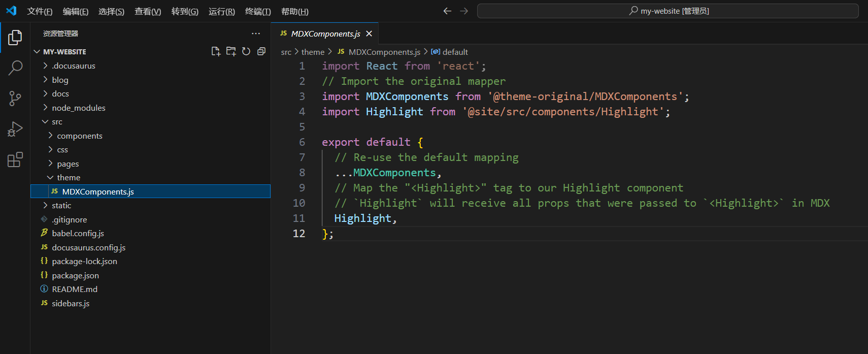868x354 pixels.
Task: Open the 文件(F) menu
Action: coord(40,11)
